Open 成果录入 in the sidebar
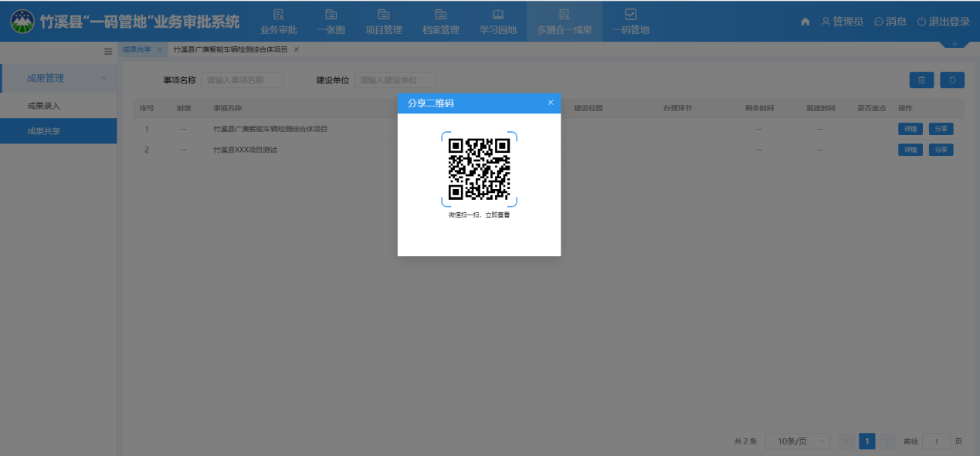This screenshot has width=980, height=456. (59, 106)
